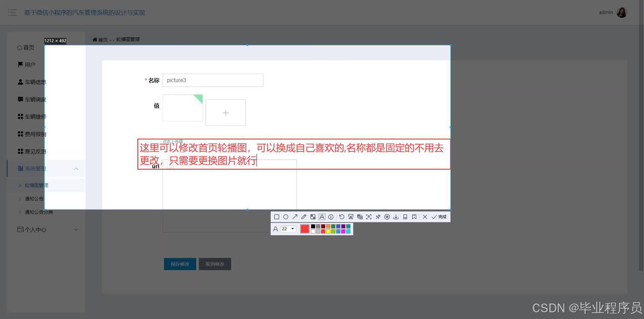Undo the last annotation
Viewport: 644px width, 319px height.
coord(342,217)
